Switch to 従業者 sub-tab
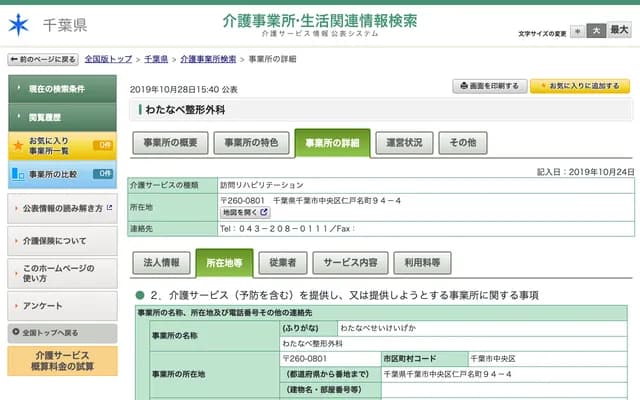640x400 pixels. [x=283, y=262]
